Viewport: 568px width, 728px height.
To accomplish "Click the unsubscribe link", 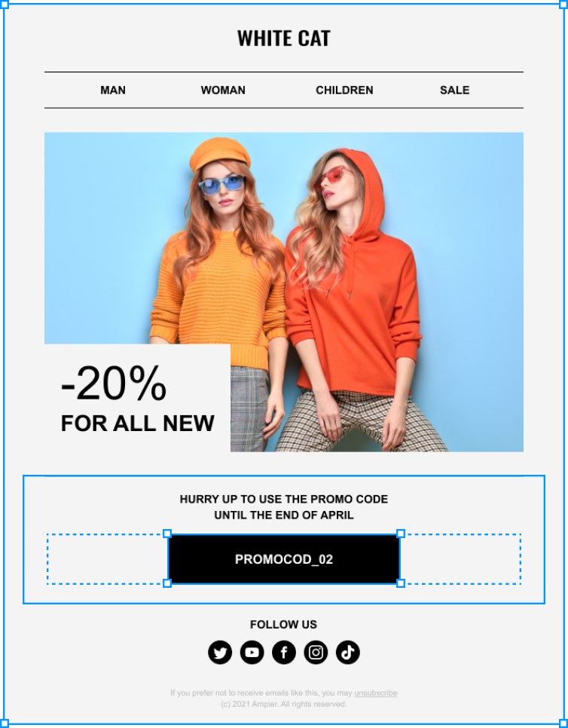I will coord(376,693).
